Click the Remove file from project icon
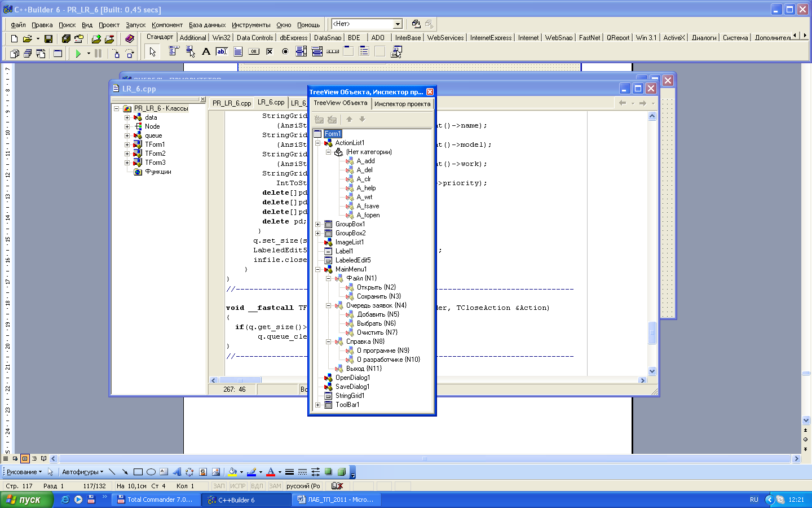The height and width of the screenshot is (508, 812). pyautogui.click(x=109, y=39)
